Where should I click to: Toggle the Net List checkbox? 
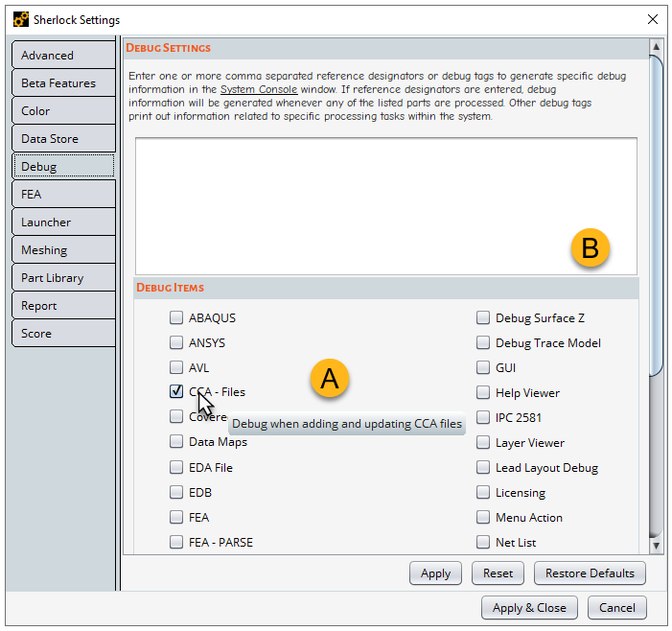click(x=483, y=542)
